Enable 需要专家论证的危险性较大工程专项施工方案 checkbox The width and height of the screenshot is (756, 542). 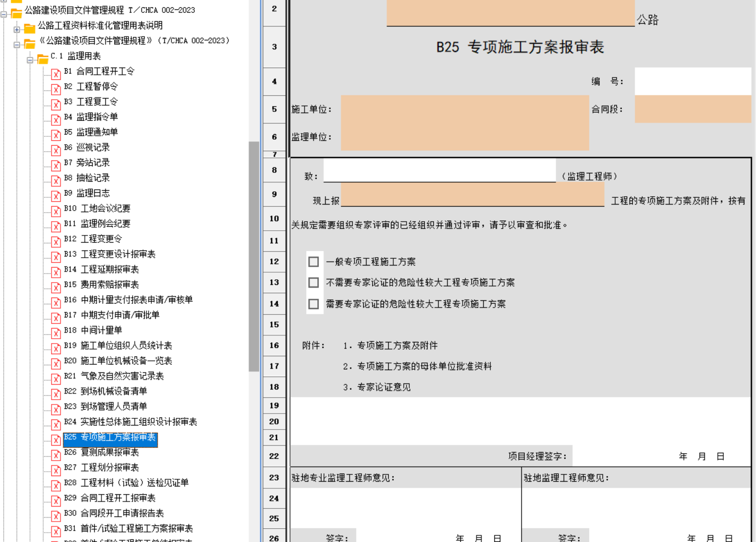point(313,304)
